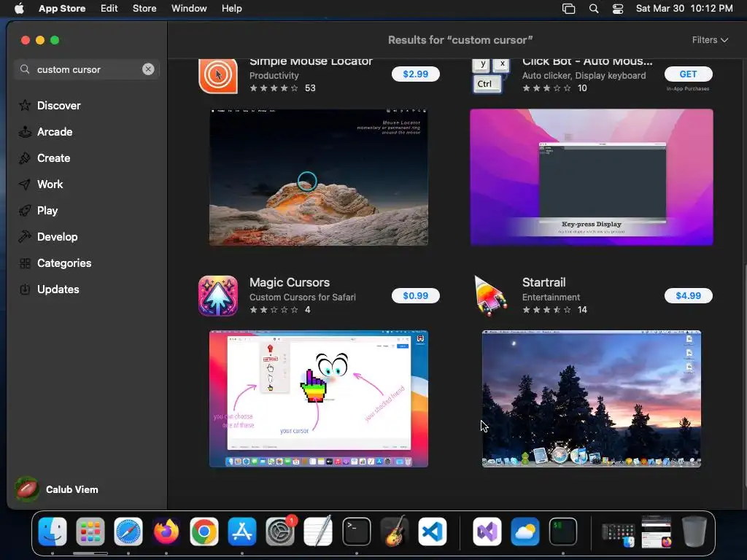This screenshot has width=747, height=560.
Task: Open the Edit menu
Action: tap(109, 8)
